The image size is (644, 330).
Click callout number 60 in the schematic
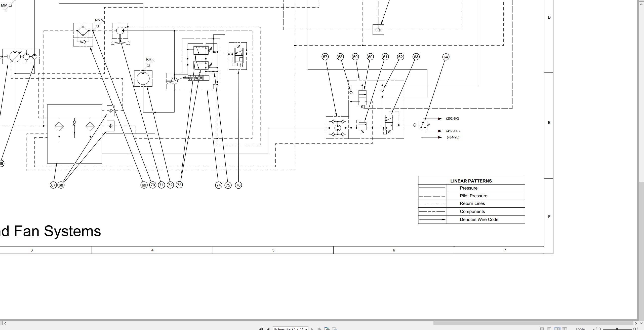click(370, 57)
